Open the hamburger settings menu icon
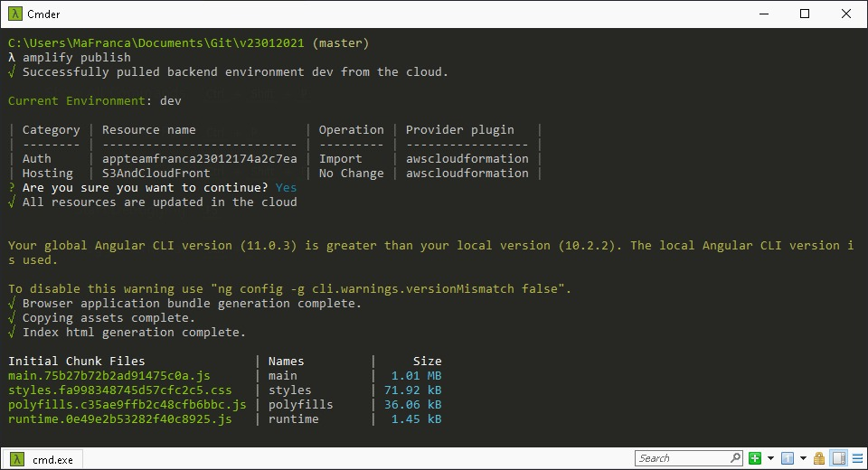The height and width of the screenshot is (470, 868). coord(857,458)
